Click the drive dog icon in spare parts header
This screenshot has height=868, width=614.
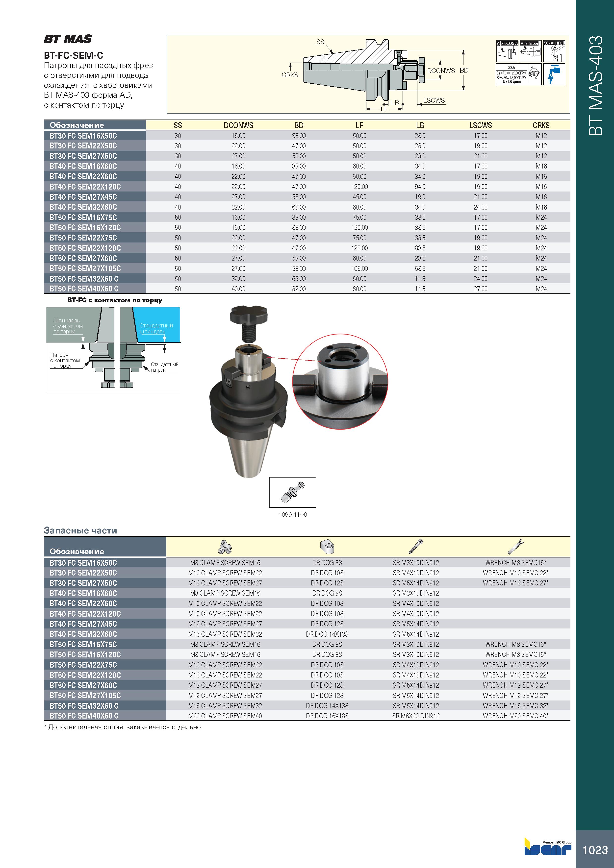pos(327,547)
